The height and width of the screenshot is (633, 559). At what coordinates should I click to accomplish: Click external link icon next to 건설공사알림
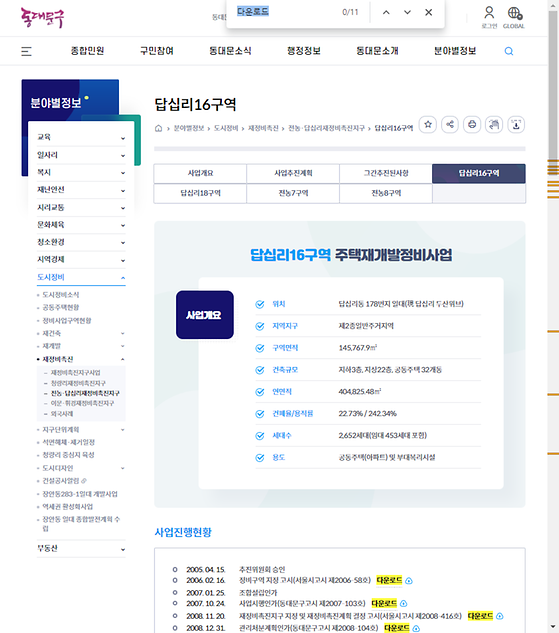(x=84, y=481)
